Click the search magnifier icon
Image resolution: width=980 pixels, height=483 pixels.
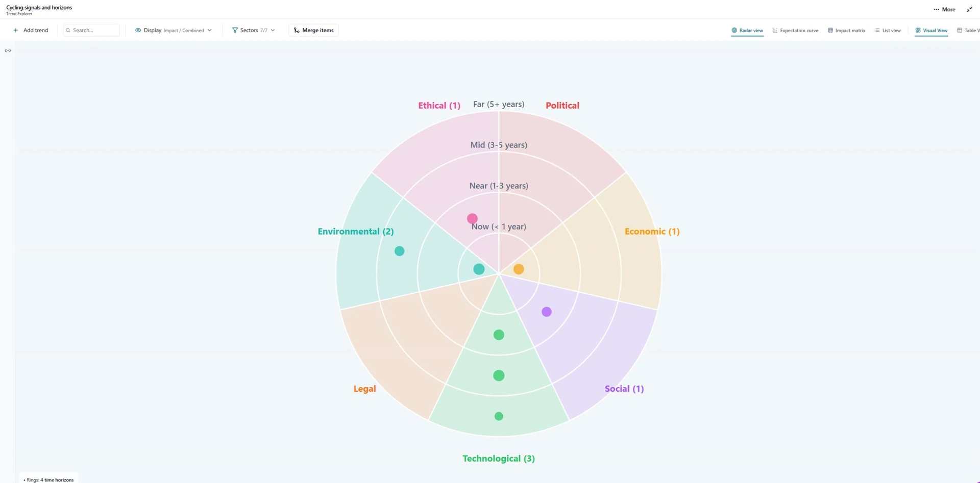tap(68, 30)
